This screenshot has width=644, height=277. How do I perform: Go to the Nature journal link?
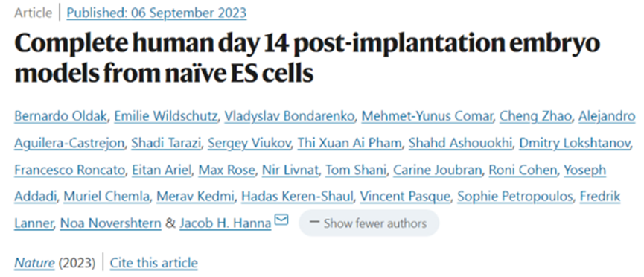34,263
